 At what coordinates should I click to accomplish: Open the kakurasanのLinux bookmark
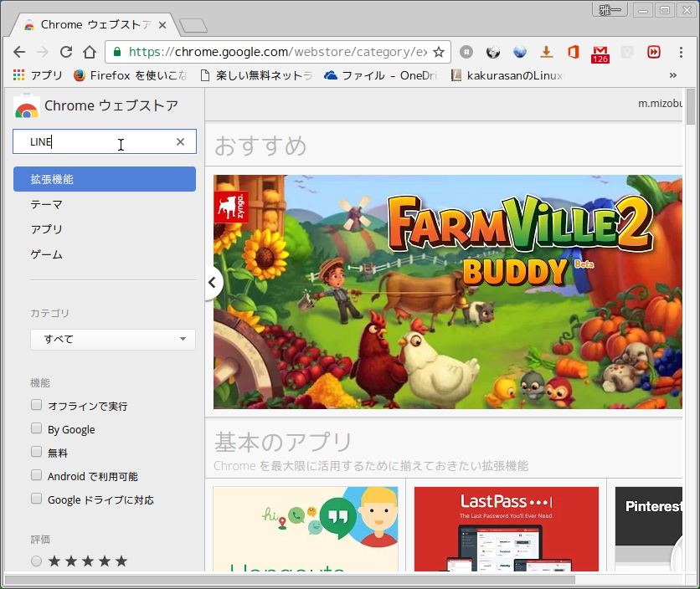click(x=507, y=75)
